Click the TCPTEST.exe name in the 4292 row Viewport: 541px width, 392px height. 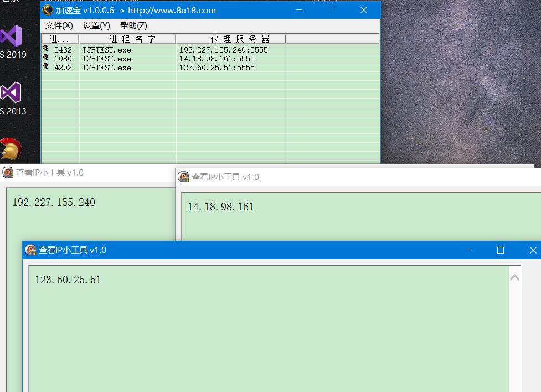107,68
